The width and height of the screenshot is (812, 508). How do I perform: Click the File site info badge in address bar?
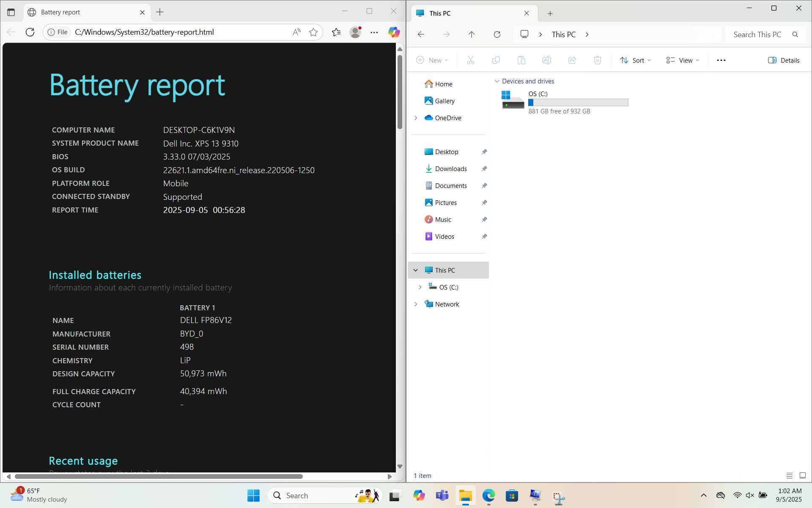pos(58,32)
